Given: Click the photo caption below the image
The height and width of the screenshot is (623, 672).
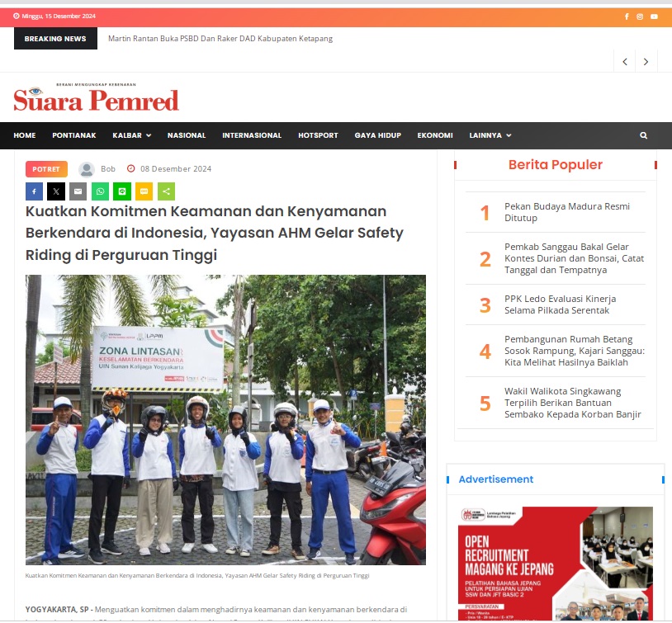Looking at the screenshot, I should click(197, 575).
